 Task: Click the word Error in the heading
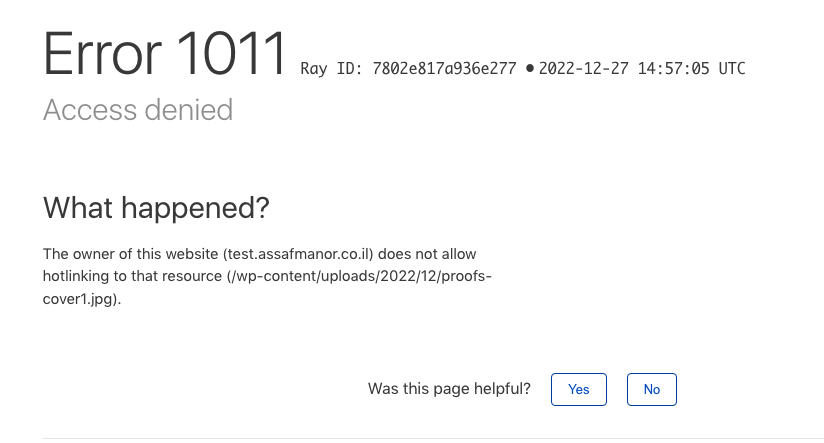pyautogui.click(x=102, y=54)
